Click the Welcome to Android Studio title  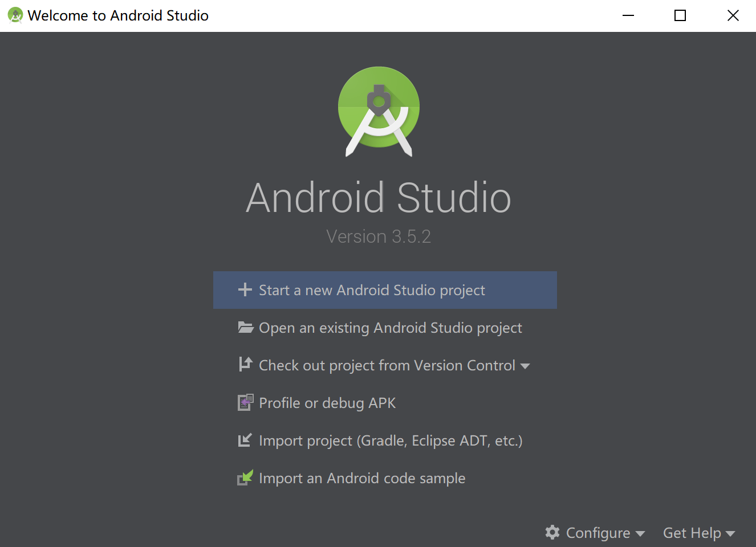[118, 15]
